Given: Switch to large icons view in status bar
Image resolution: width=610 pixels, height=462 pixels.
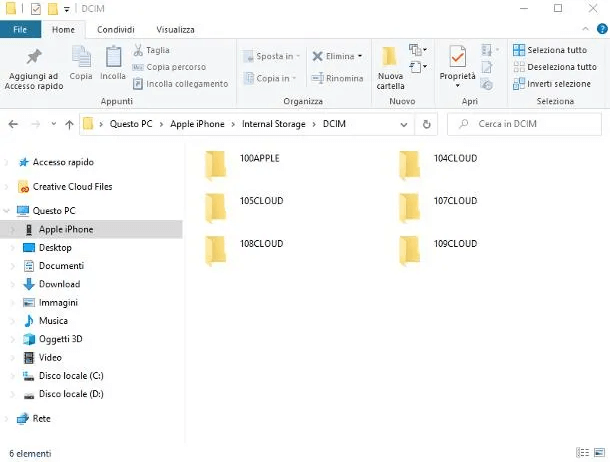Looking at the screenshot, I should click(x=598, y=453).
